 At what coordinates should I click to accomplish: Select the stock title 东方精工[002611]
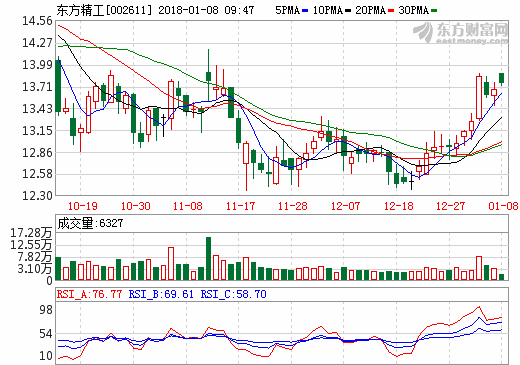(x=104, y=10)
